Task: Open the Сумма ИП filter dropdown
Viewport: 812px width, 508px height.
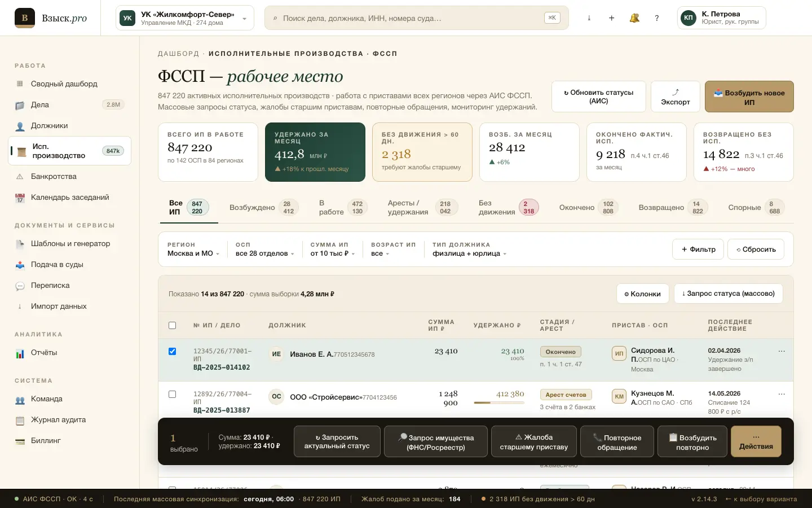Action: coord(333,249)
